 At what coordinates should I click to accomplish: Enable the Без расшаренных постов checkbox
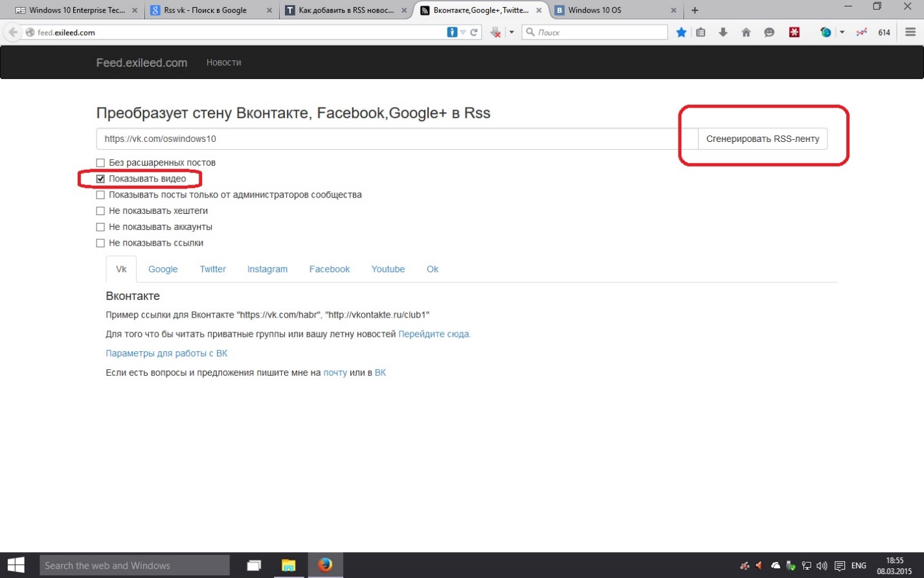point(100,163)
